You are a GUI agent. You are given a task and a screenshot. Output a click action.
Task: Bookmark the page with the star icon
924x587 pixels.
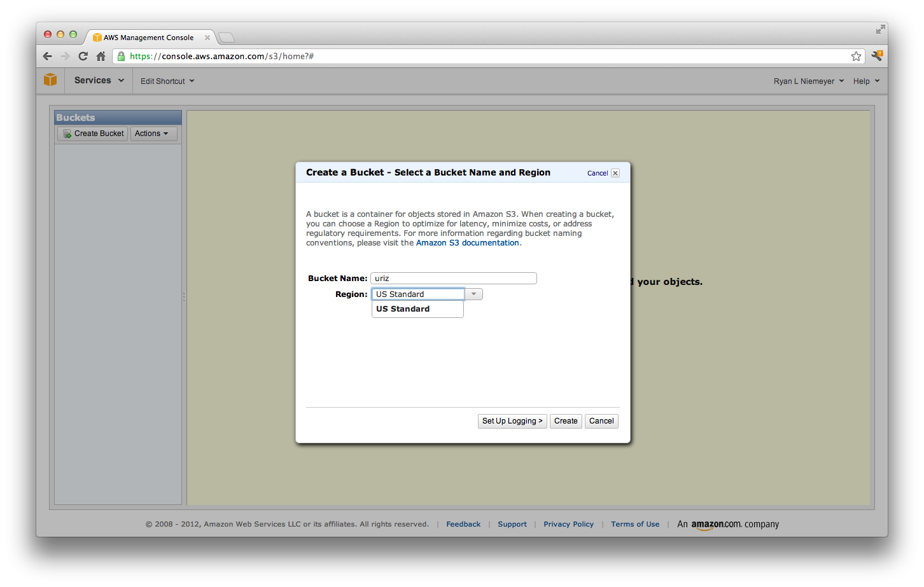point(856,56)
